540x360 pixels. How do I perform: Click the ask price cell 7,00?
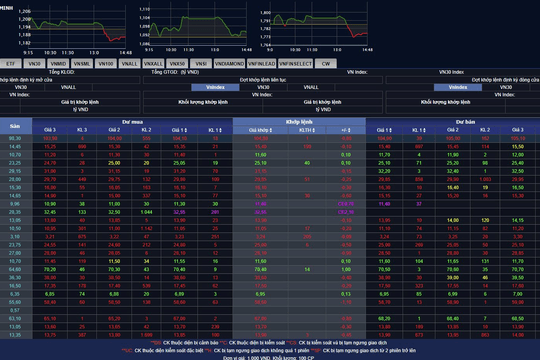tap(518, 294)
